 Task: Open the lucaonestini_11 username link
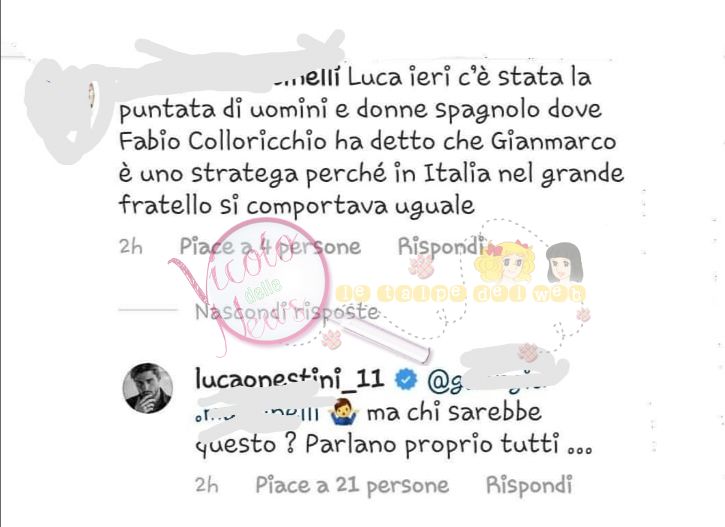[289, 379]
